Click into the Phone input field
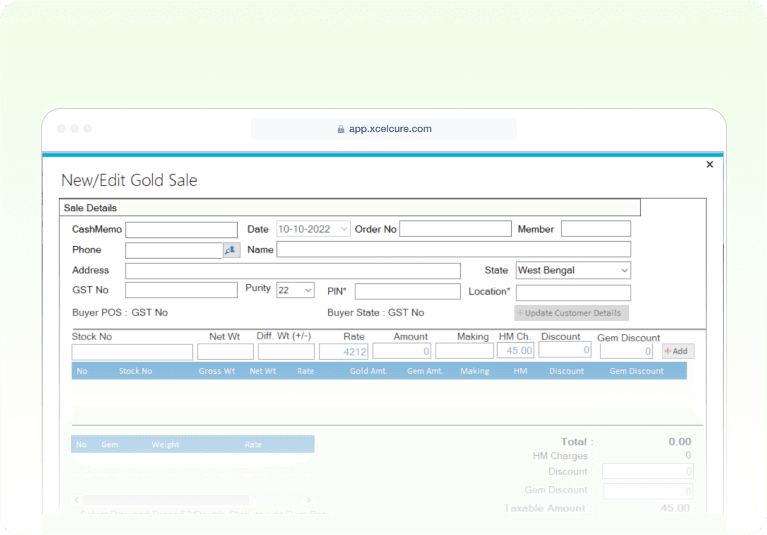 coord(174,250)
